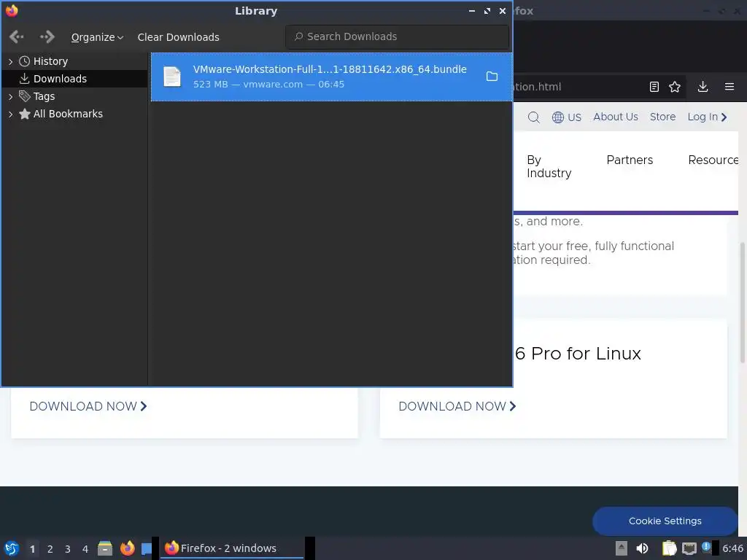The height and width of the screenshot is (560, 747).
Task: Maximize the Library window
Action: pyautogui.click(x=487, y=11)
